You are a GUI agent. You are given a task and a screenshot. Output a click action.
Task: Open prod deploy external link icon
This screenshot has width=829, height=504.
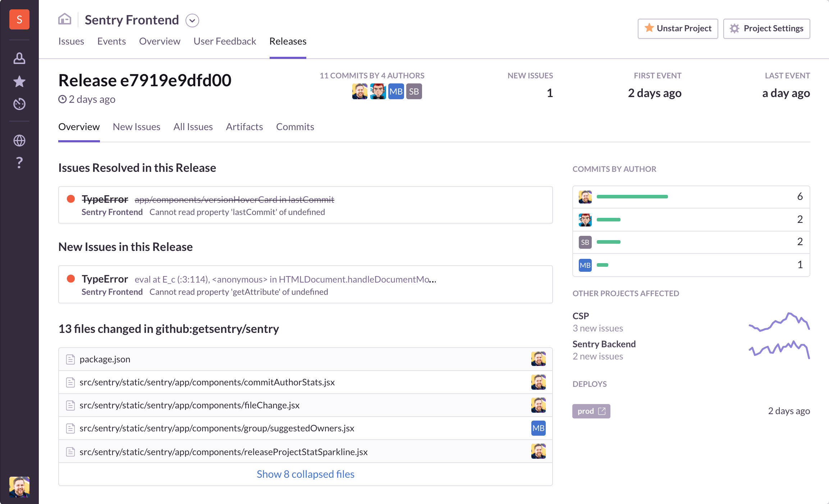602,411
